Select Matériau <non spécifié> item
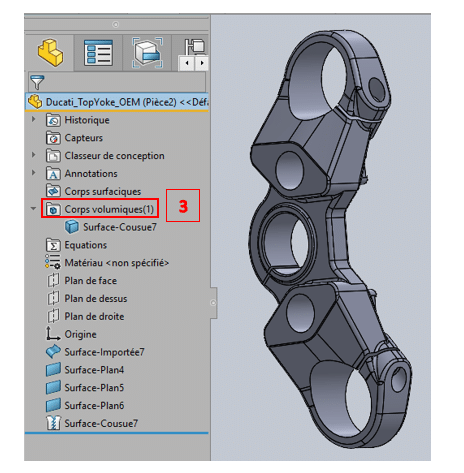This screenshot has width=464, height=473. coord(107,263)
